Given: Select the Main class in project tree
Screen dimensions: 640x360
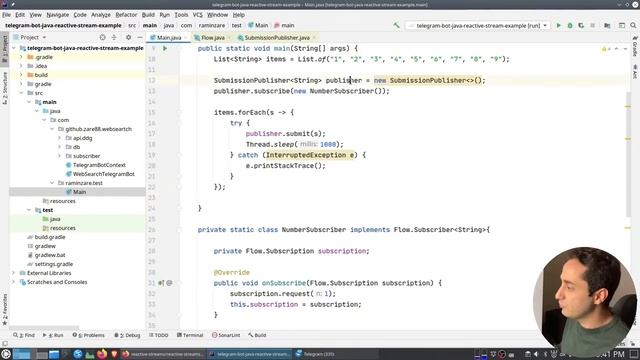Looking at the screenshot, I should click(79, 192).
